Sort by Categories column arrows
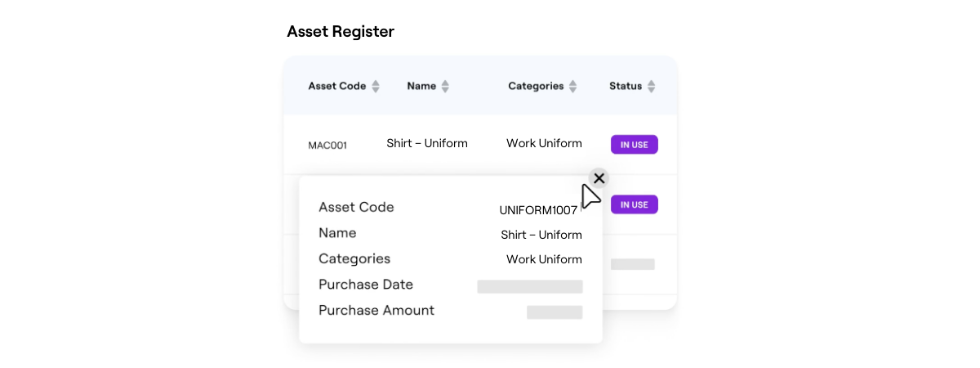The height and width of the screenshot is (368, 980). [573, 87]
